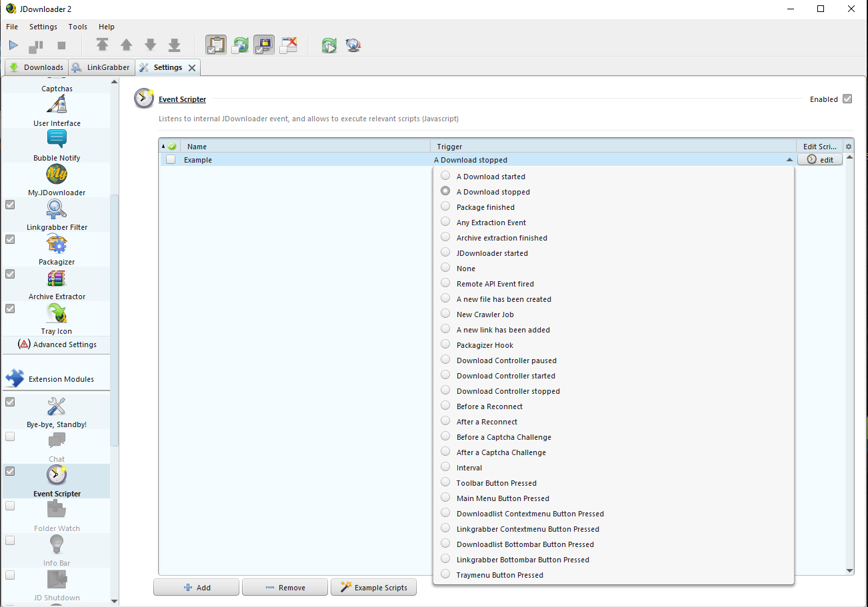Select "Archive extraction finished" trigger

613,238
